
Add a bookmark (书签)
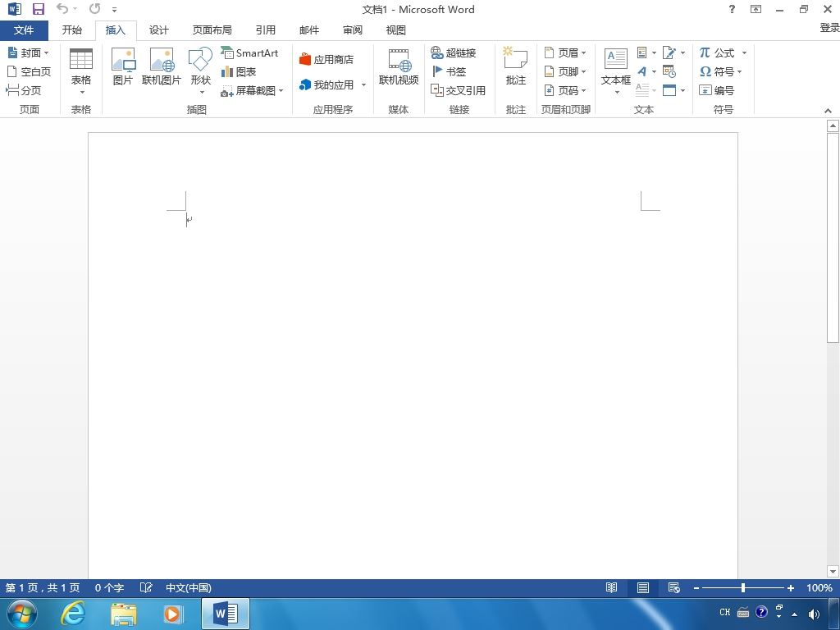click(x=449, y=71)
